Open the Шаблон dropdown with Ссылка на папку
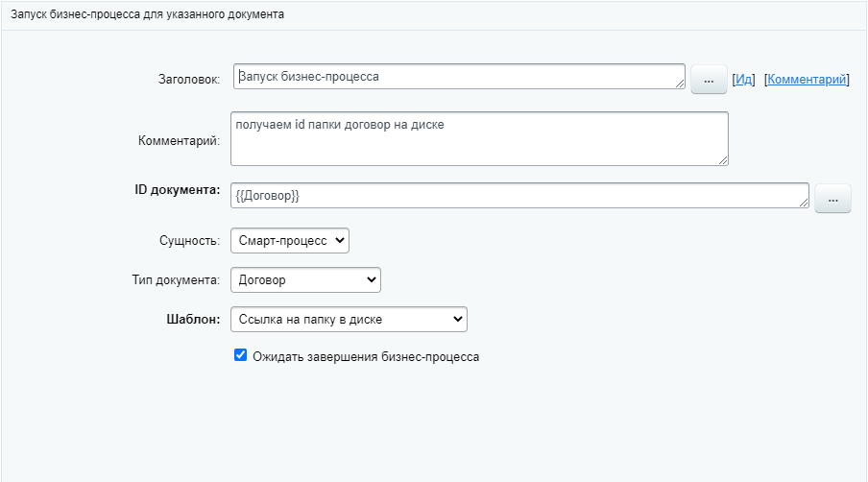Viewport: 868px width, 482px height. coord(349,319)
